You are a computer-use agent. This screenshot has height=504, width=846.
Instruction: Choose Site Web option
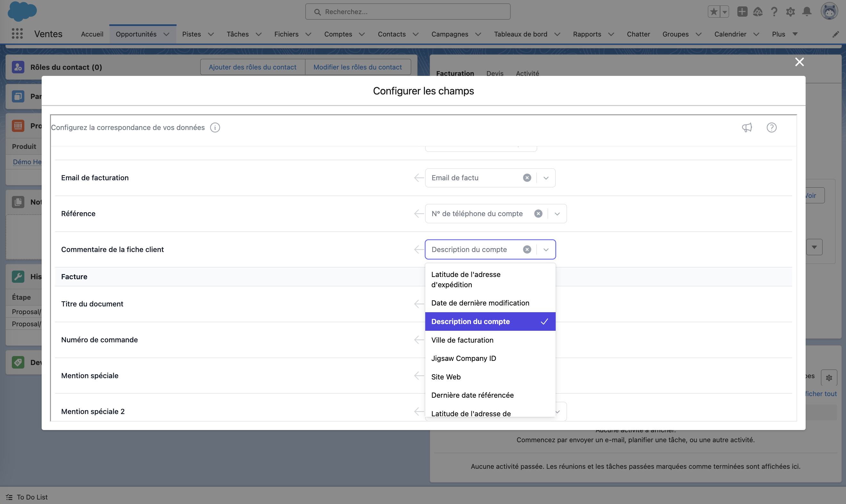point(490,377)
